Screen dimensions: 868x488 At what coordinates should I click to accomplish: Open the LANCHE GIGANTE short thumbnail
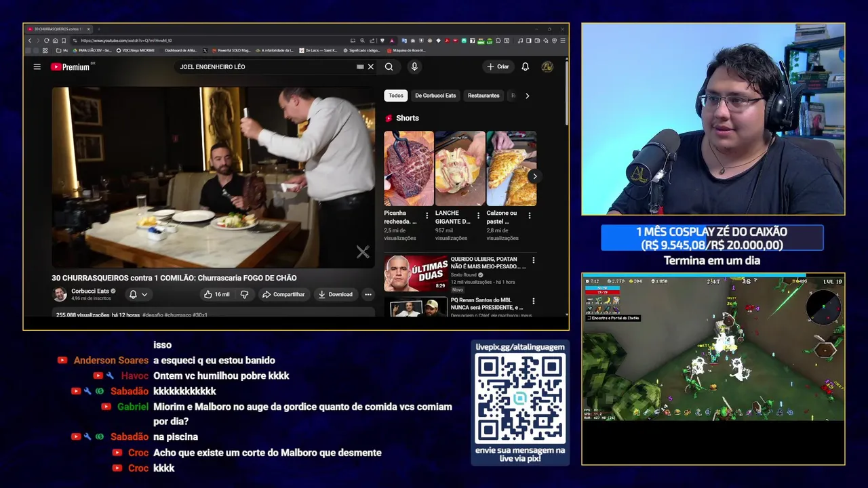pos(460,168)
